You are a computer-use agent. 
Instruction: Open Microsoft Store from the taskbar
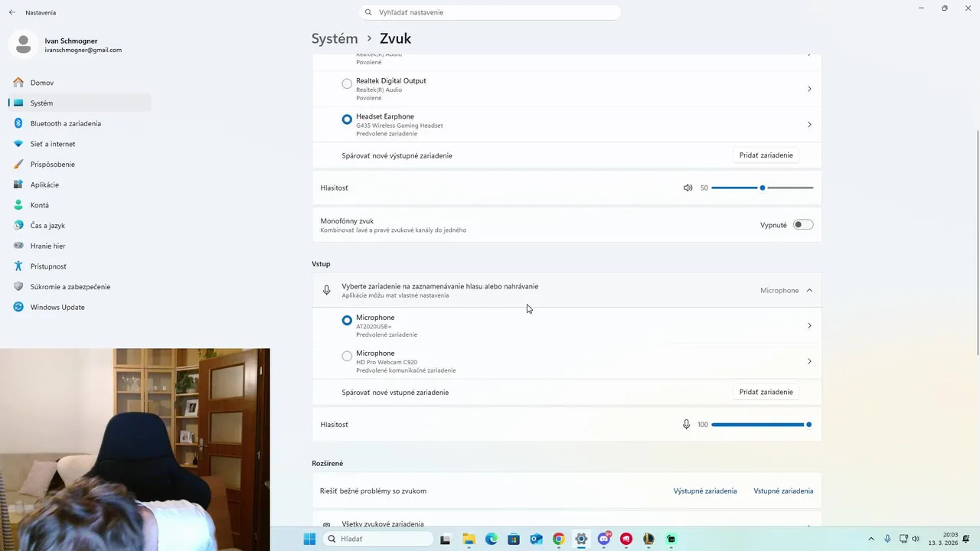coord(514,539)
